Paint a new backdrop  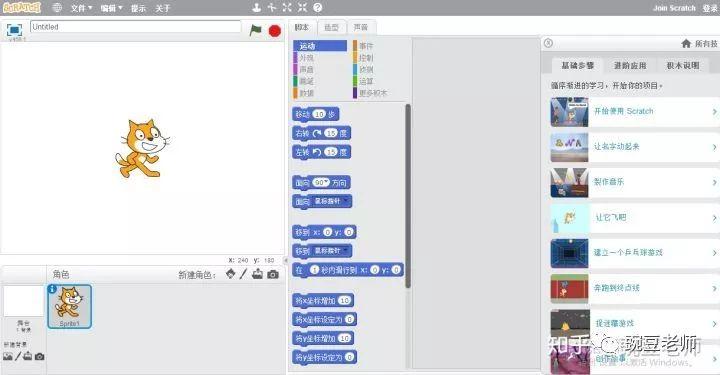click(18, 356)
